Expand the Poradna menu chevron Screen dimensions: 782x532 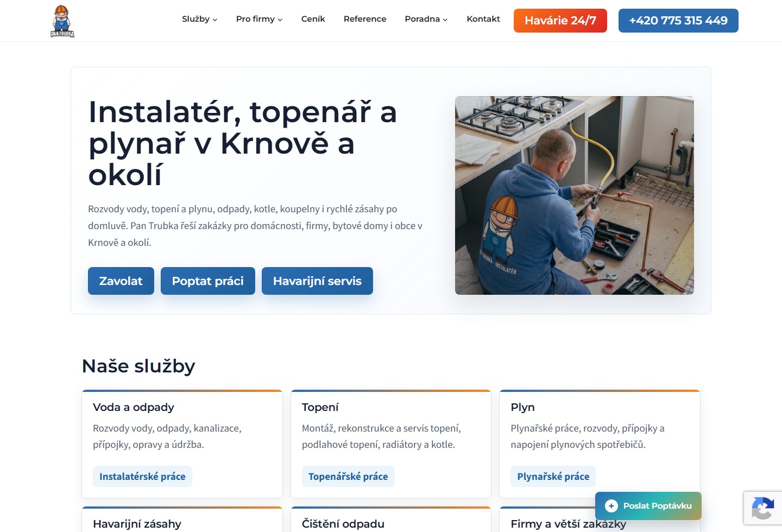point(445,20)
